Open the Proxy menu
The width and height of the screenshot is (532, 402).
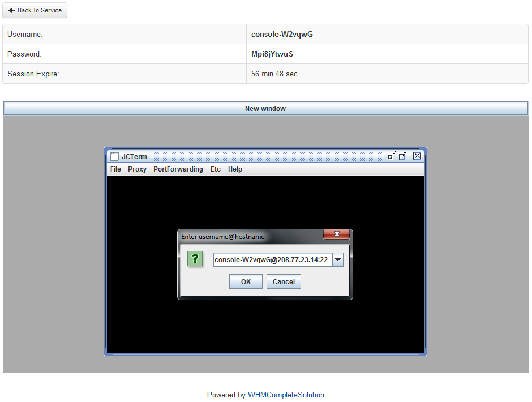point(137,169)
